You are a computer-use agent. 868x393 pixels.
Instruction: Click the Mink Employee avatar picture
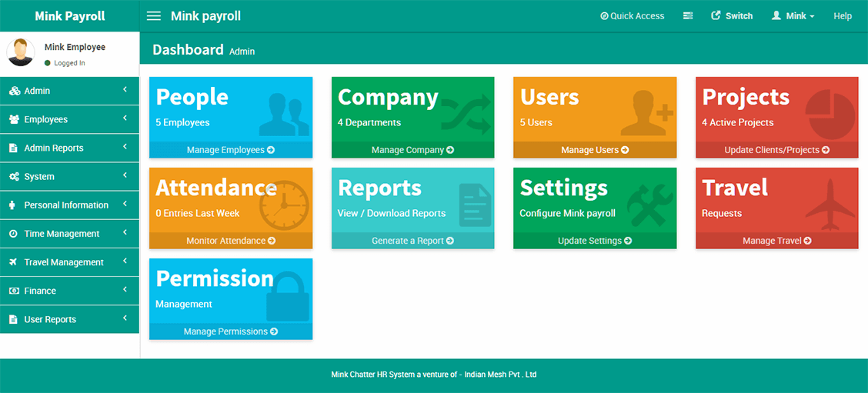[x=21, y=53]
